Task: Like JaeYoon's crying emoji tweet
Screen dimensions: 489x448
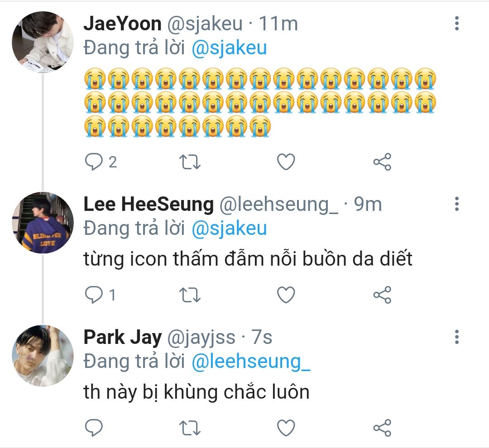Action: click(x=286, y=162)
